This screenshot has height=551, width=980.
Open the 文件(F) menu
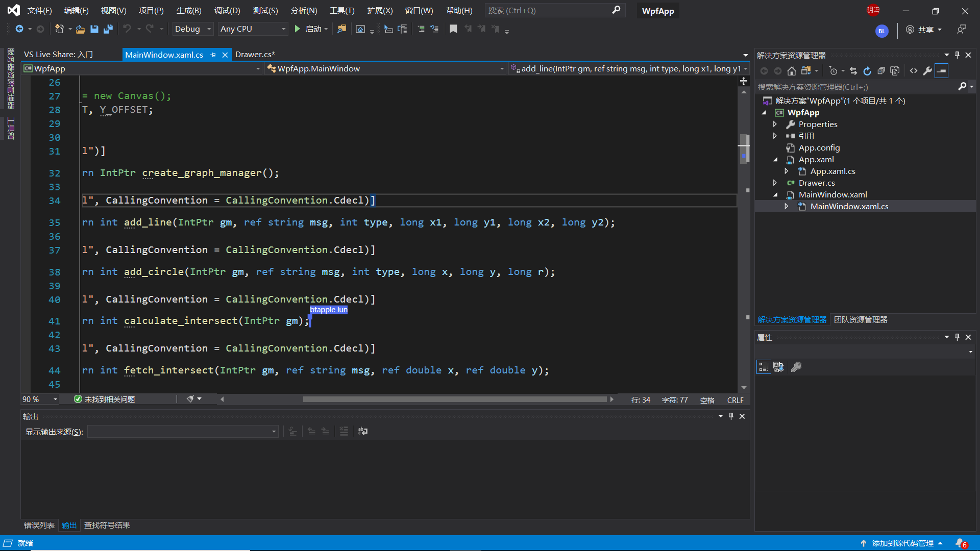(x=39, y=11)
